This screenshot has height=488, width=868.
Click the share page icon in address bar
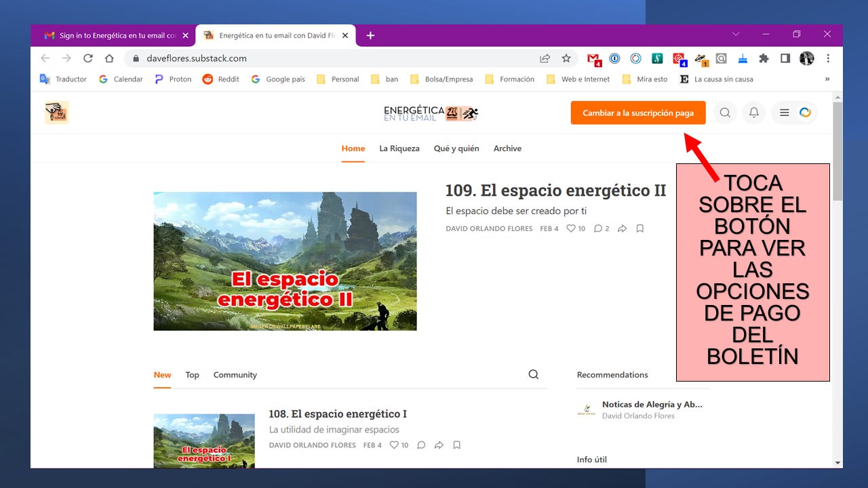click(545, 58)
